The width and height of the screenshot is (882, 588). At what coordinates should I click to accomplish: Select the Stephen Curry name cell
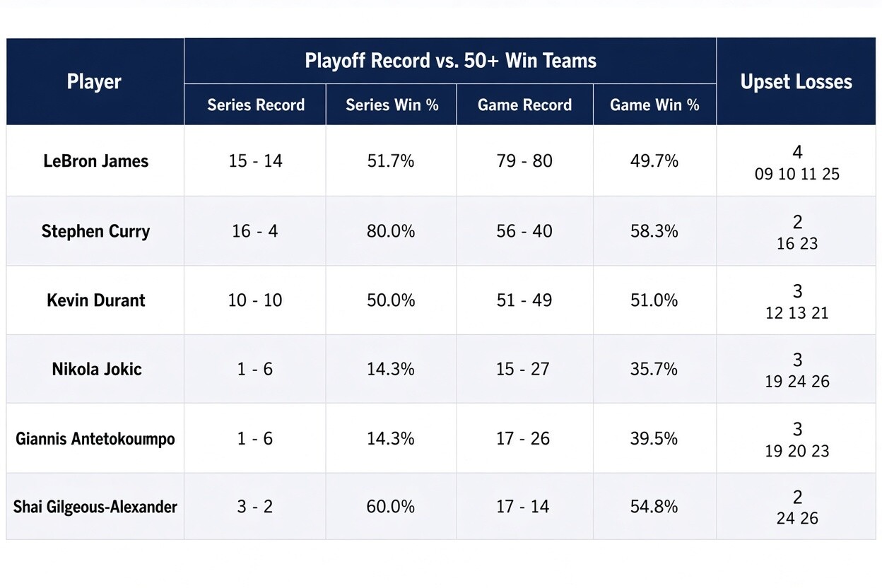95,231
